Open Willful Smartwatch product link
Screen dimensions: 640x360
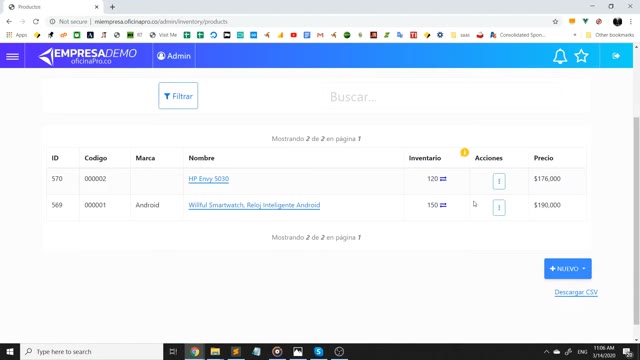click(x=254, y=205)
